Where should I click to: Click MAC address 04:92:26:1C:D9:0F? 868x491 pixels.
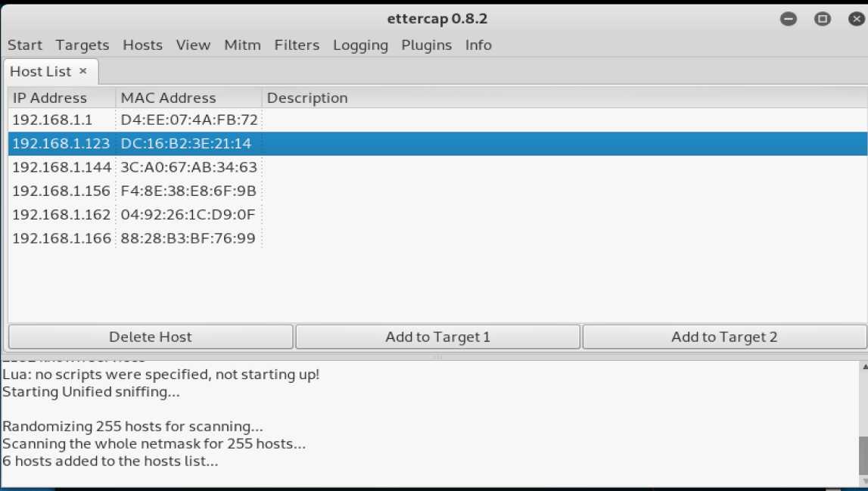[188, 214]
